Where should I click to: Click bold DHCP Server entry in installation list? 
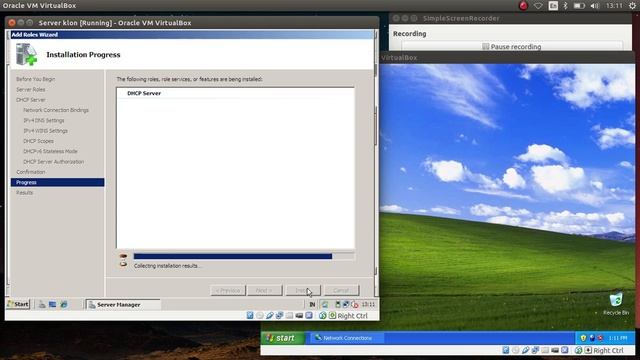pos(144,93)
